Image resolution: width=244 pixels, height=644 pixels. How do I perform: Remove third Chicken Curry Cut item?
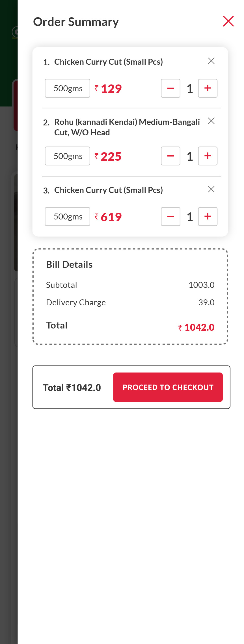211,189
